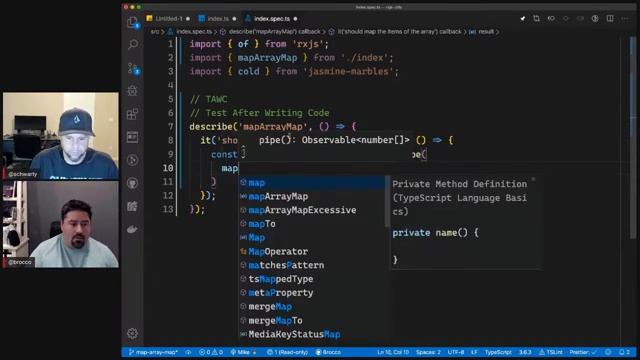Click the @brocco webcam video
640x360 pixels.
61,224
